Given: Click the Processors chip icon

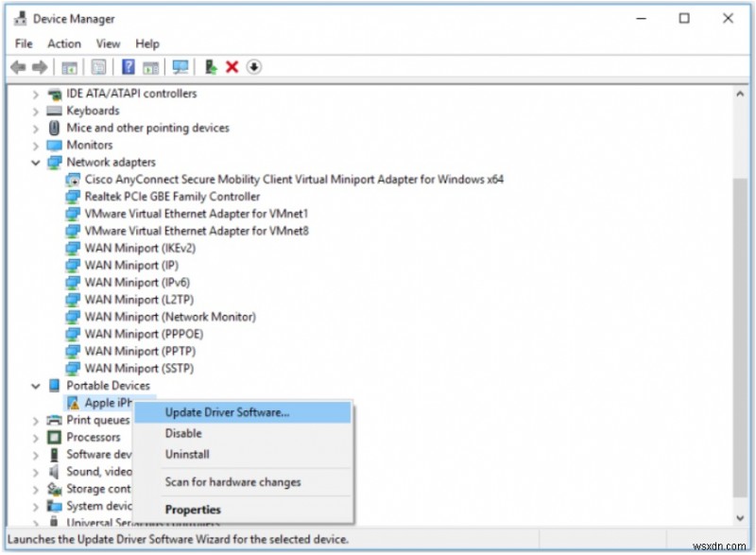Looking at the screenshot, I should (x=55, y=438).
